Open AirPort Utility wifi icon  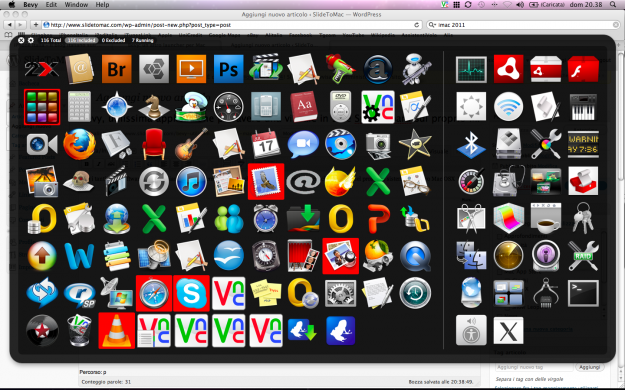tap(508, 106)
